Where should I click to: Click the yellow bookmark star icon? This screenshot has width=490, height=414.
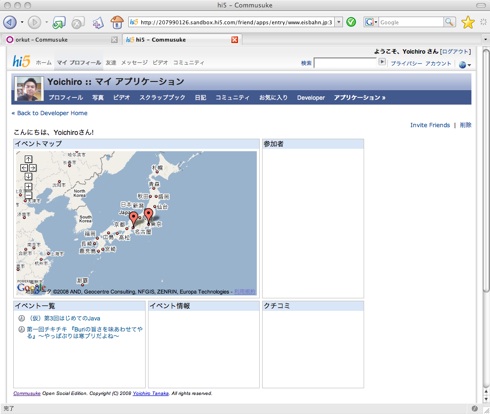(468, 22)
